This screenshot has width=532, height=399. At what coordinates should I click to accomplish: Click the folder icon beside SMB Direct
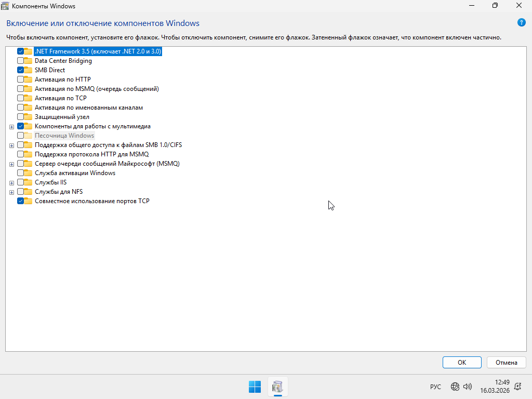click(x=28, y=70)
